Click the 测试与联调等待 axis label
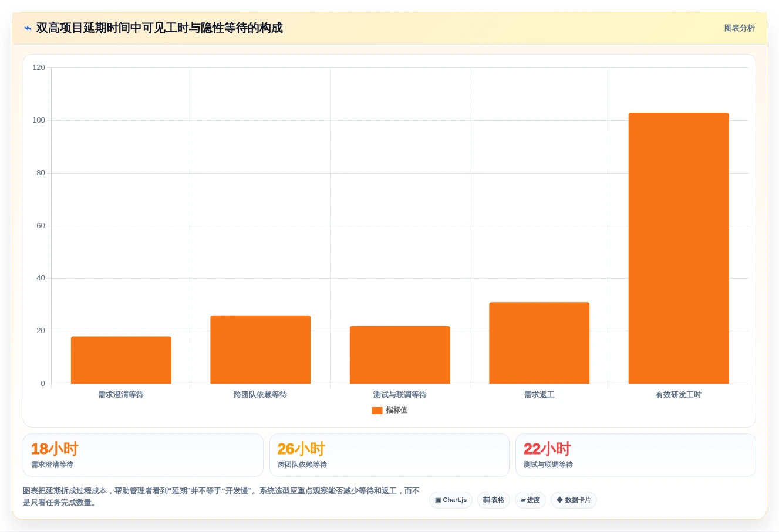Screen dimensions: 779x532 (x=400, y=395)
